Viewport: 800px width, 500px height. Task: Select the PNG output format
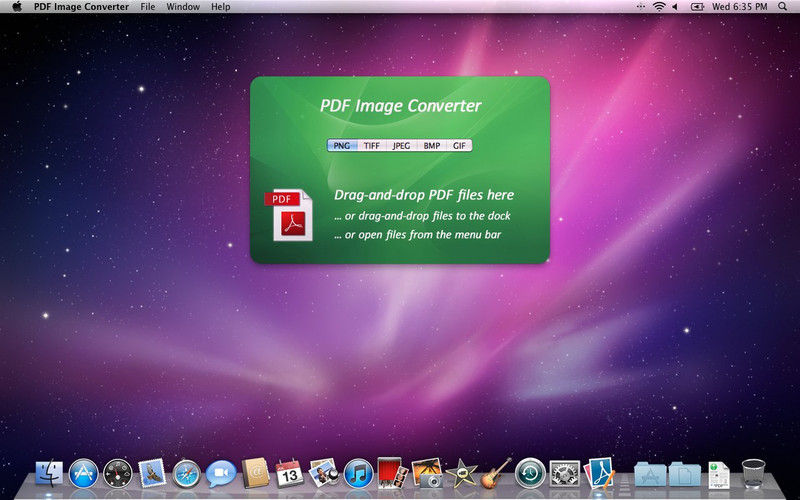click(342, 145)
